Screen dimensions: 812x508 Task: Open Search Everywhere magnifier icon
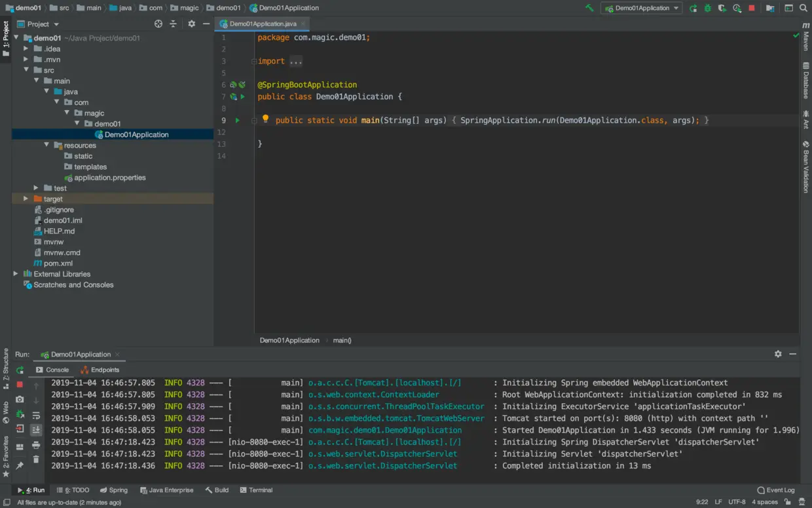click(x=803, y=8)
